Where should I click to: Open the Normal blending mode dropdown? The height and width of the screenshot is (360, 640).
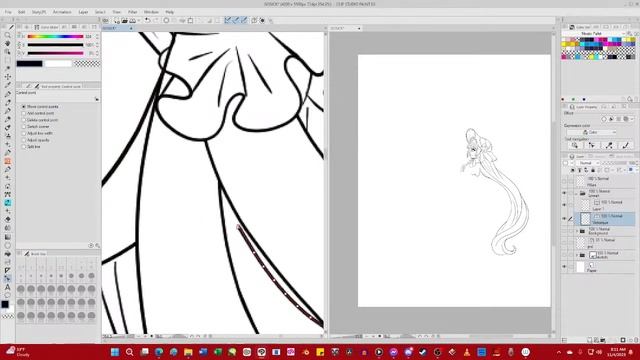click(x=587, y=163)
